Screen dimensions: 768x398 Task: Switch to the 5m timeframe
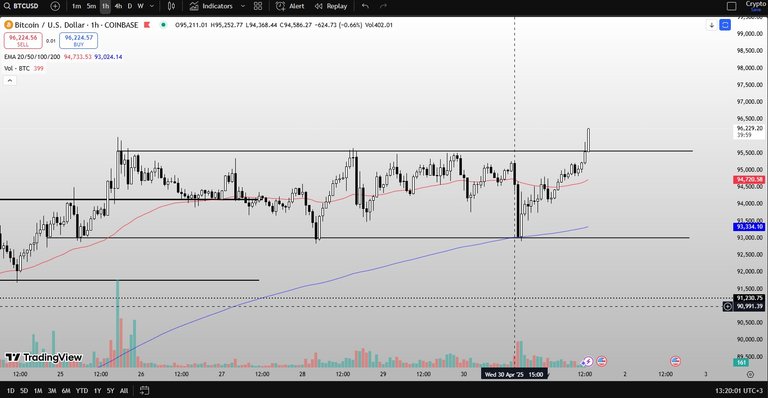click(91, 6)
